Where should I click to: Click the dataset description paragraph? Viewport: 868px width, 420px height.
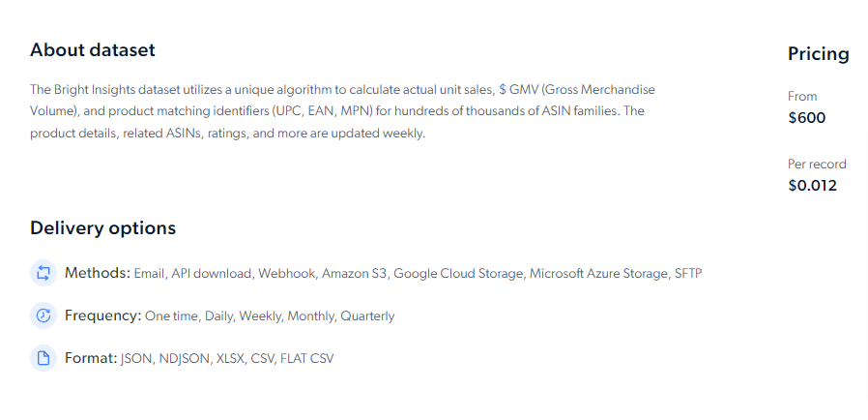point(342,111)
